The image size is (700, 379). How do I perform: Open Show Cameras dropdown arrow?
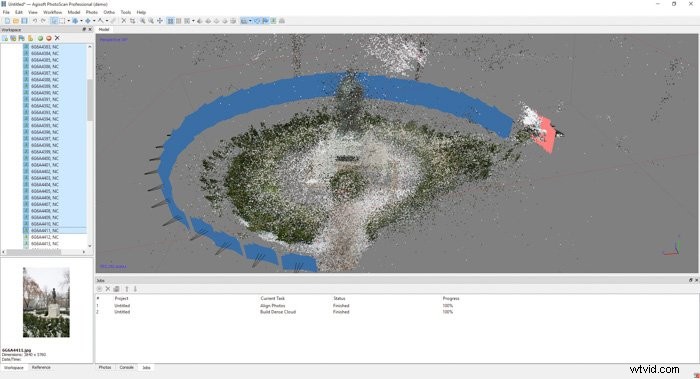point(250,21)
